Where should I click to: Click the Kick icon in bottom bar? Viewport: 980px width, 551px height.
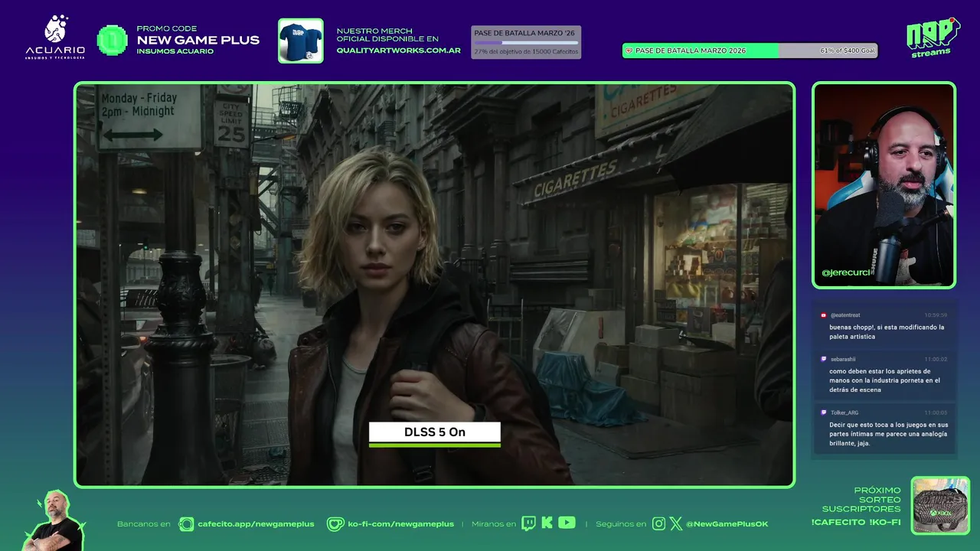(547, 523)
